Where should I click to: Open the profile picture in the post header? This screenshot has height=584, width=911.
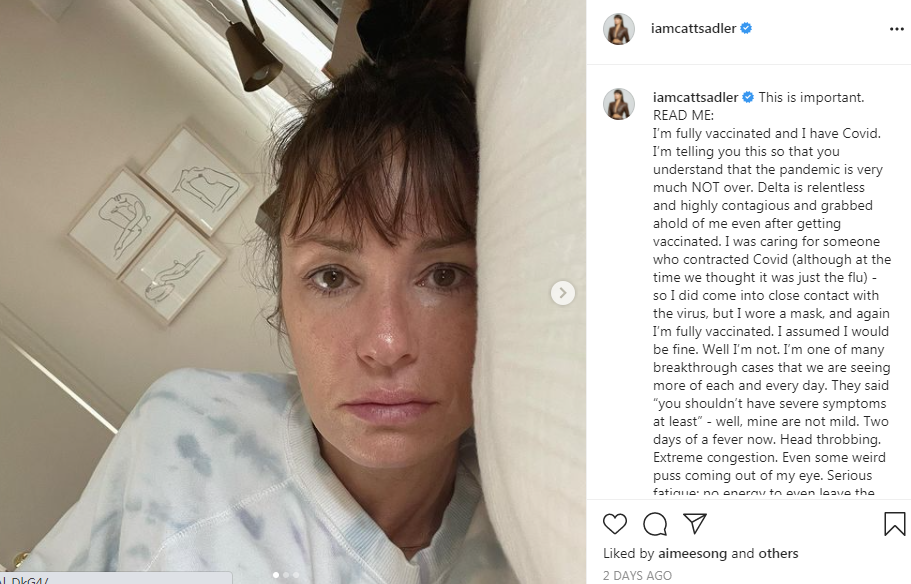click(x=619, y=28)
